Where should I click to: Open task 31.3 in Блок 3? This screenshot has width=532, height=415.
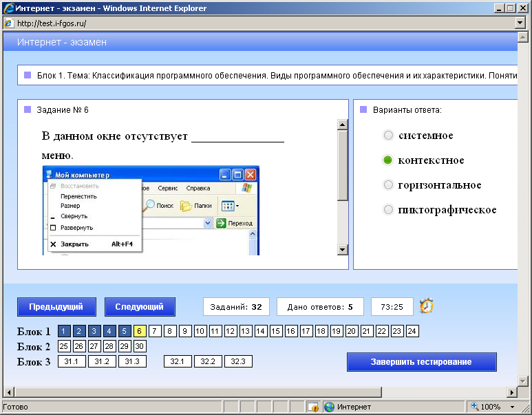coord(132,361)
